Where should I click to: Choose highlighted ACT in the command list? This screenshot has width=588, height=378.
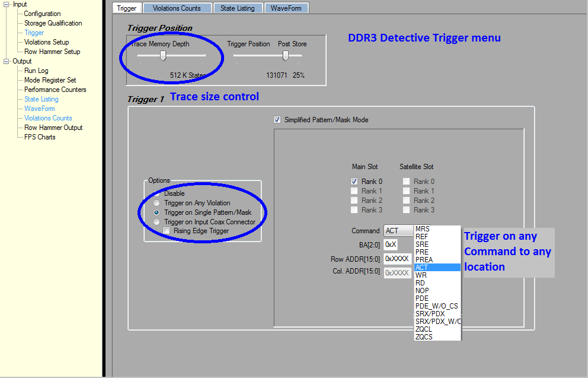(x=437, y=267)
